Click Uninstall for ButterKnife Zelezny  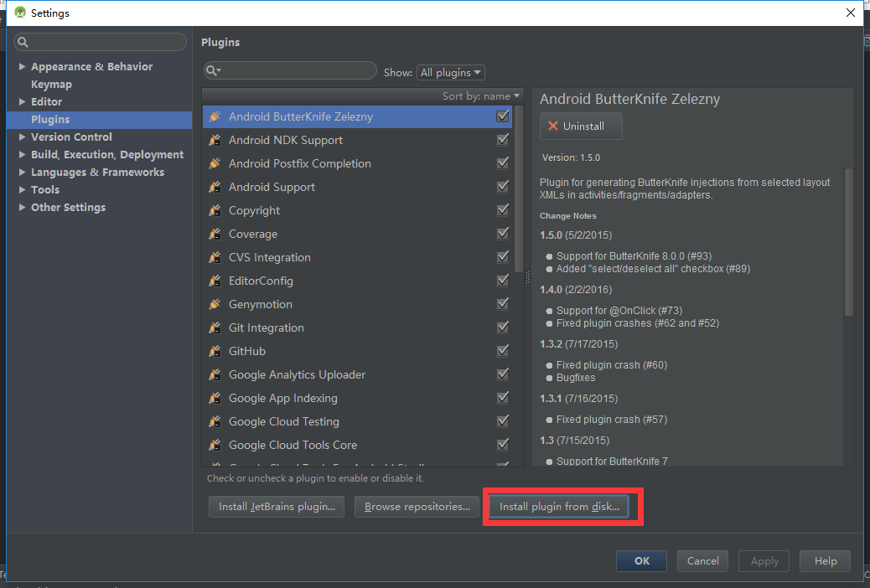(x=581, y=126)
